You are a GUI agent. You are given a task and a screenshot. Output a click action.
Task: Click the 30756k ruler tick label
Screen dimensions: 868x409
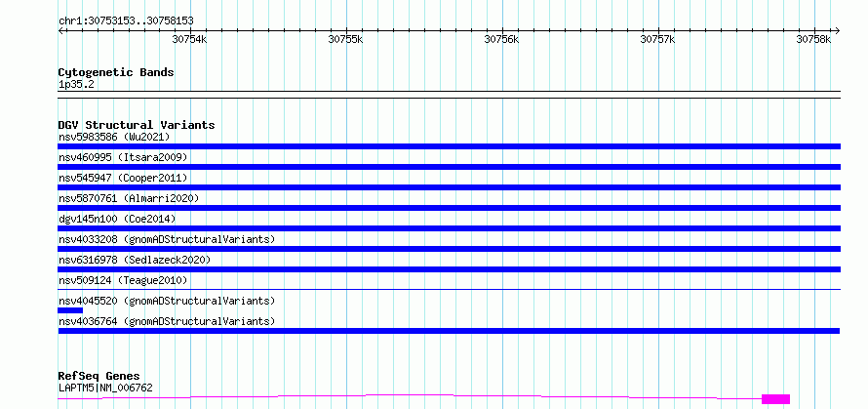[502, 39]
